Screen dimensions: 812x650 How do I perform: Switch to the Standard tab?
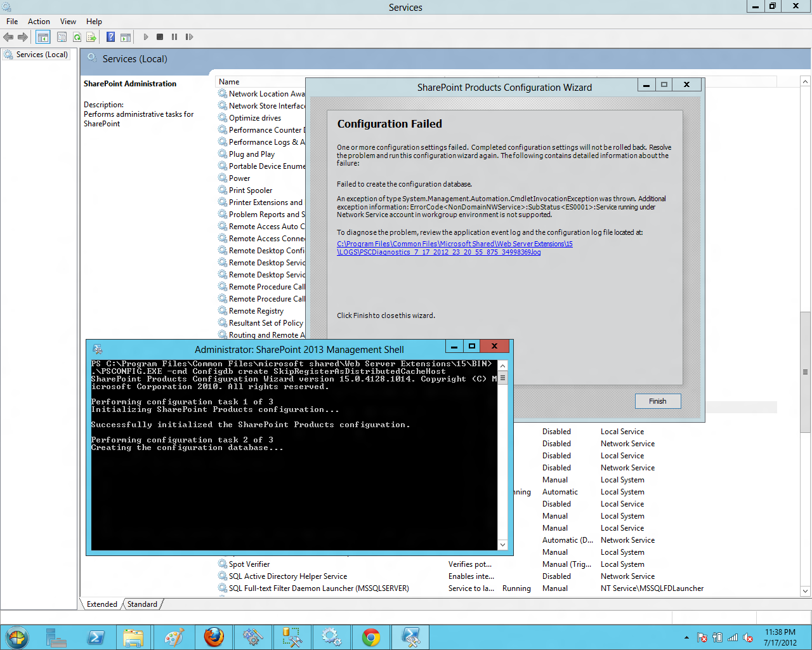coord(142,604)
